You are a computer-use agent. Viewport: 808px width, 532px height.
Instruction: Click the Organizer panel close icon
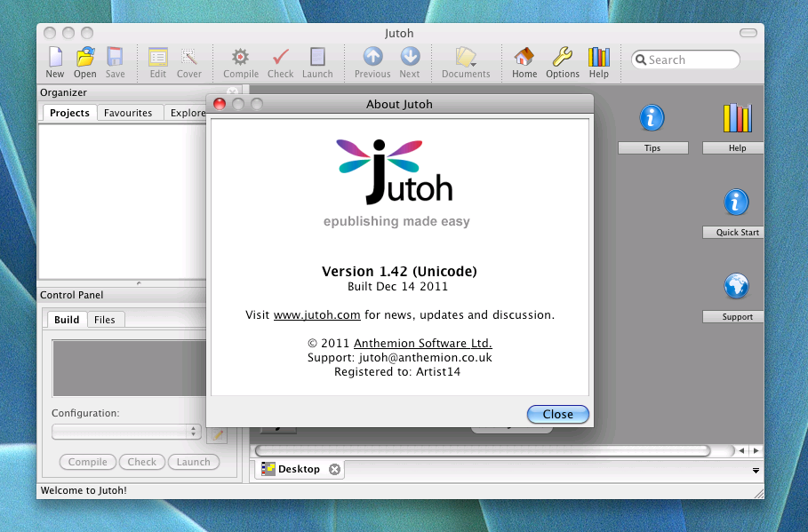pyautogui.click(x=232, y=92)
